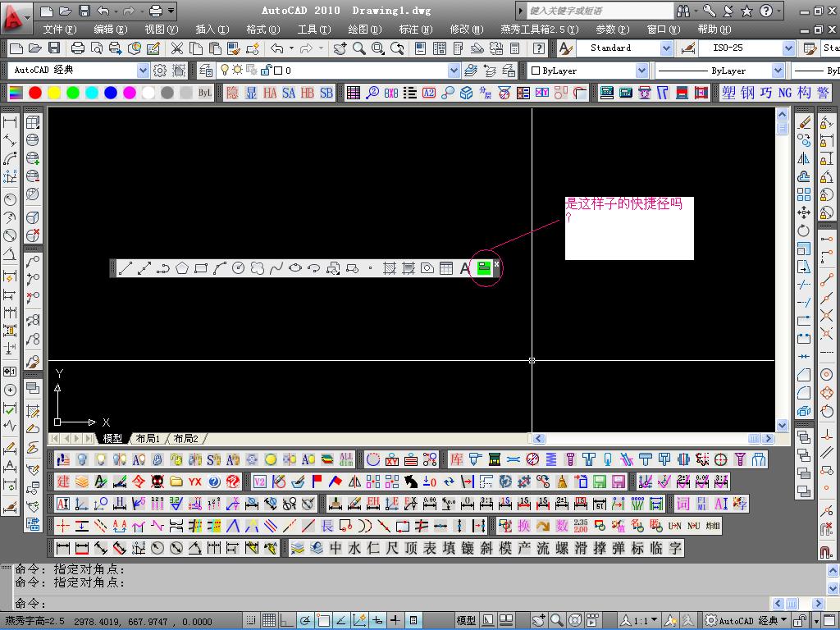Open the Layer Properties Manager icon

point(206,71)
